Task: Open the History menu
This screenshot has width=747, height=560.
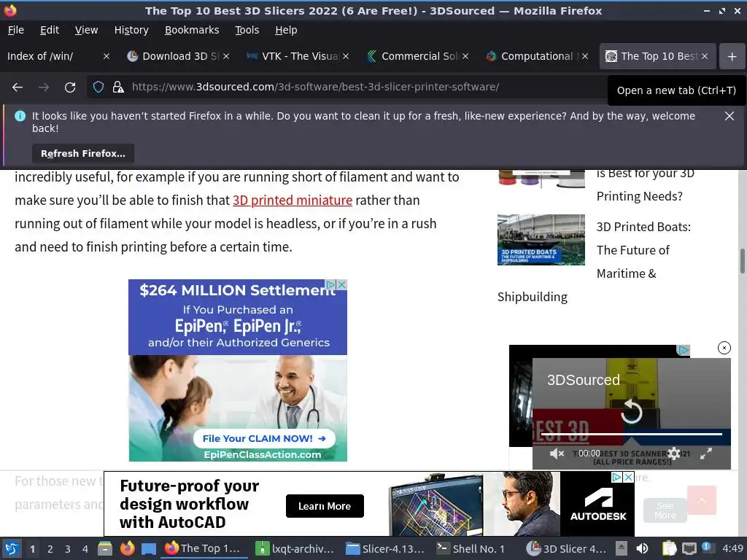Action: (x=131, y=30)
